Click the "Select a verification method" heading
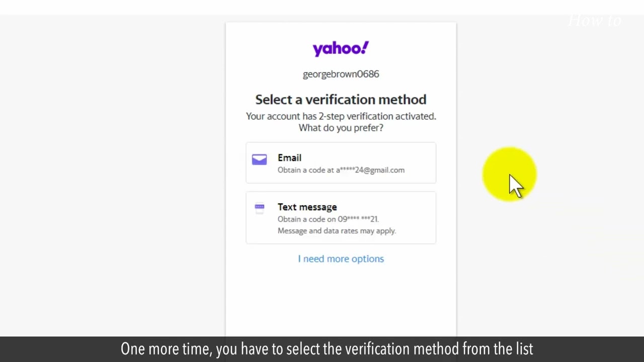 coord(341,100)
